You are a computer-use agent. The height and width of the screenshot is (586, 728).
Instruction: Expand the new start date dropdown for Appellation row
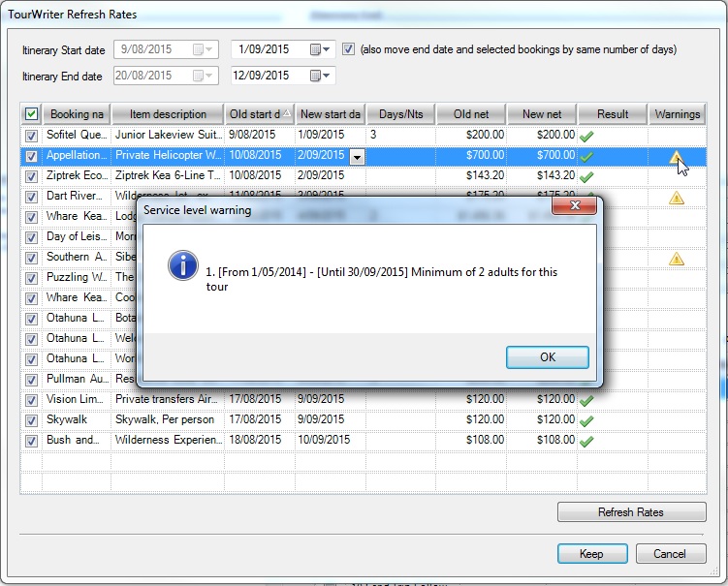coord(357,157)
